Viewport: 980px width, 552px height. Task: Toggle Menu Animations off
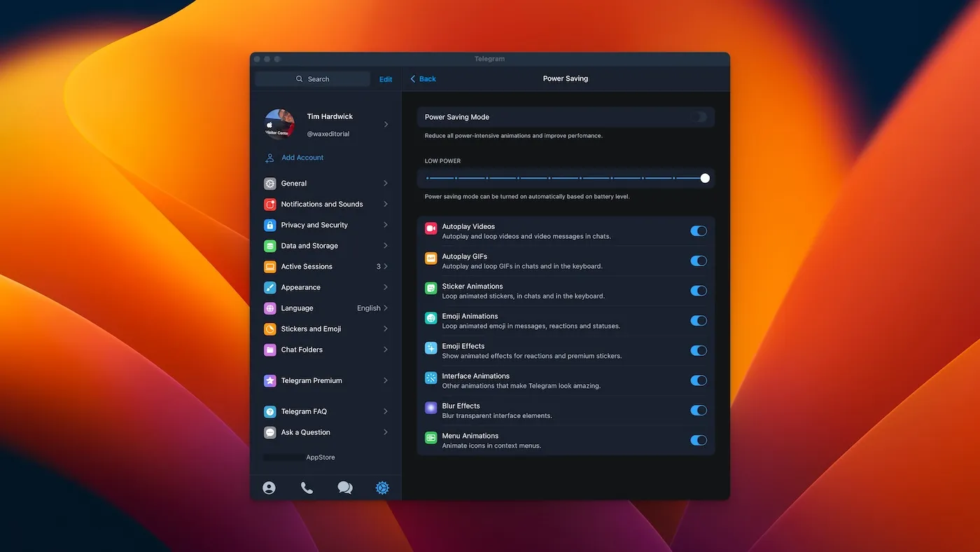coord(699,441)
